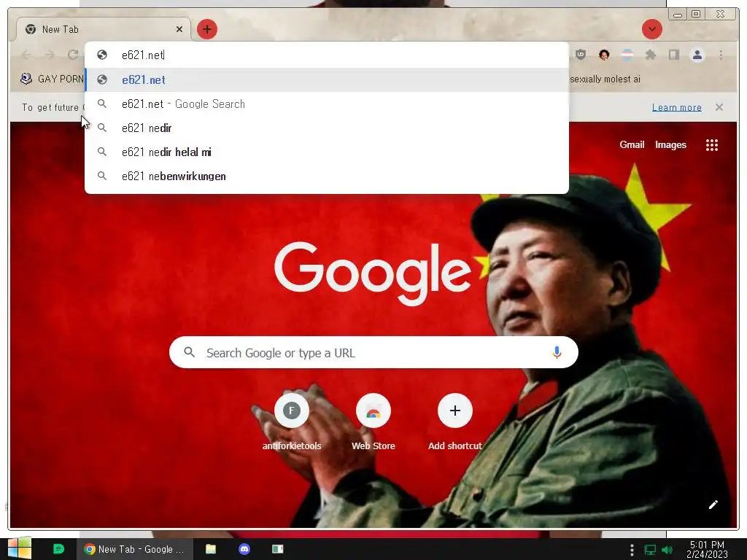Pick the 'e621 nebenwirkungen' suggestion
This screenshot has height=560, width=747.
[326, 176]
